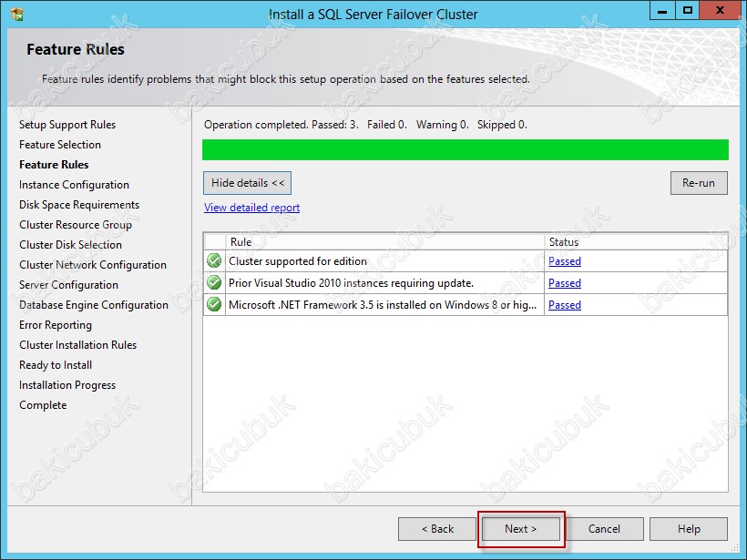The height and width of the screenshot is (560, 747).
Task: Select Database Engine Configuration step
Action: 94,305
